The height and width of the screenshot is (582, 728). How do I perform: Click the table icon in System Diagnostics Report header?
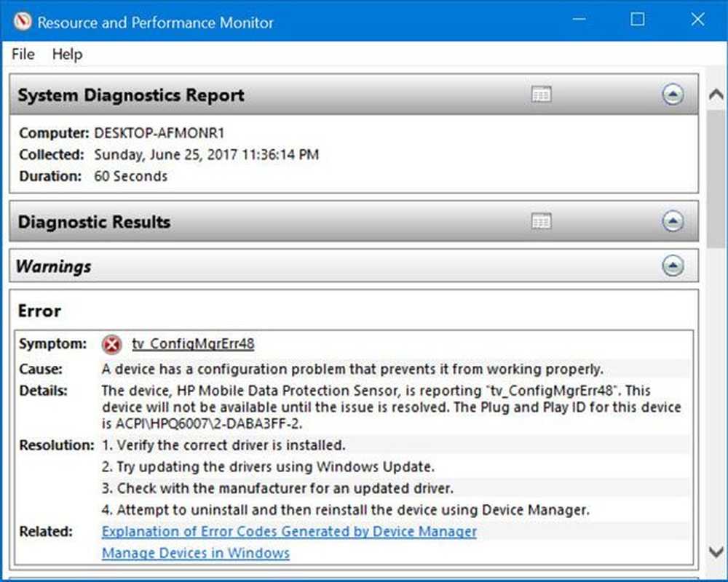[542, 95]
